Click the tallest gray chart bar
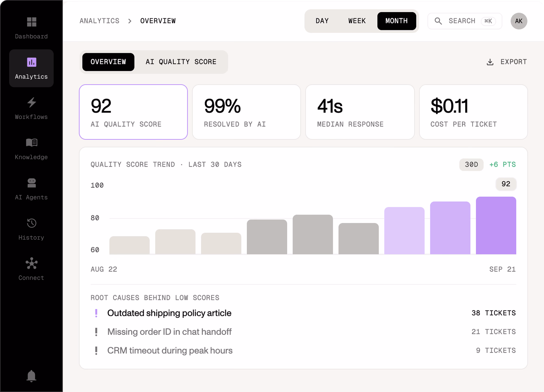Viewport: 544px width, 392px height. (312, 234)
